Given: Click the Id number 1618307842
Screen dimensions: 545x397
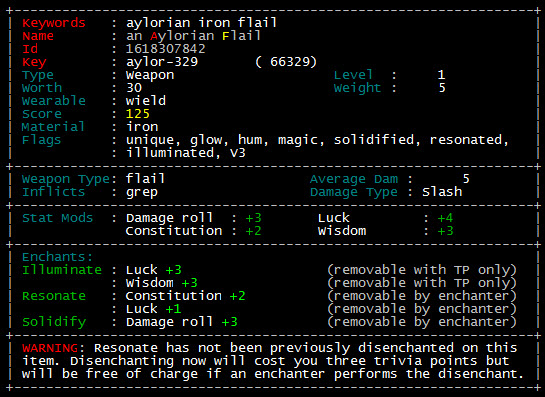Looking at the screenshot, I should coord(165,49).
